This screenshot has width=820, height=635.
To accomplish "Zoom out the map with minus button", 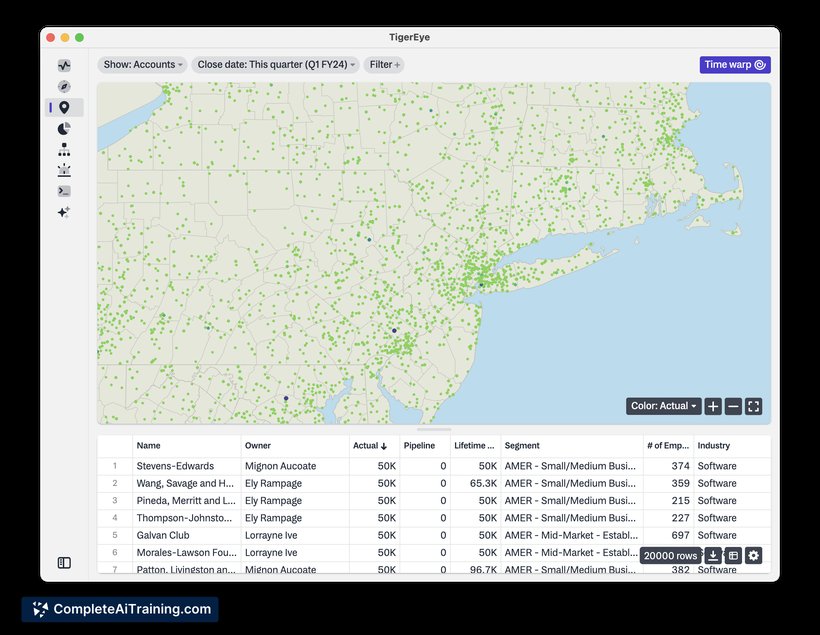I will tap(733, 406).
